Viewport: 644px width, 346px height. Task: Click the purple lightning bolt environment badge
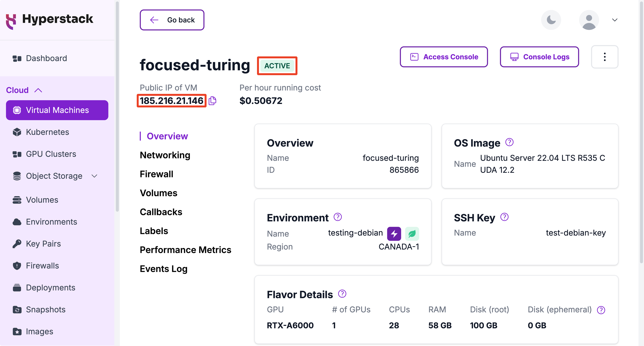394,234
